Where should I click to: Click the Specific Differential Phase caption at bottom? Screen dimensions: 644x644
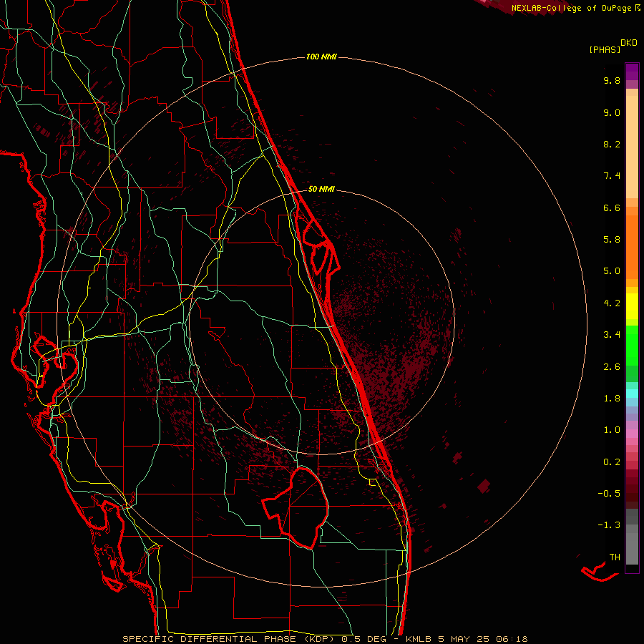tap(326, 639)
